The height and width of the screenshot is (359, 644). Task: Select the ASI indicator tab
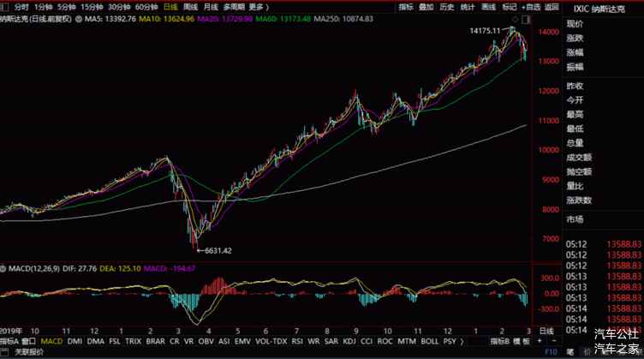click(x=224, y=341)
